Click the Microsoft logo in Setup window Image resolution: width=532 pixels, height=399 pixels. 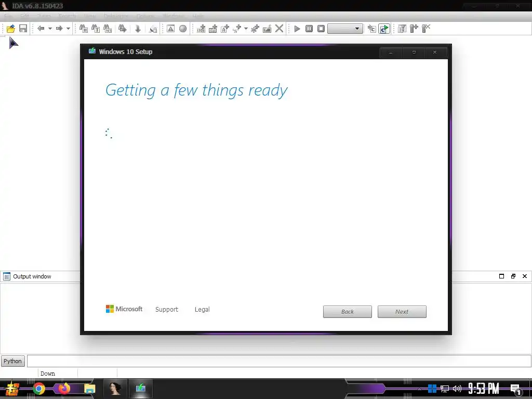coord(124,309)
